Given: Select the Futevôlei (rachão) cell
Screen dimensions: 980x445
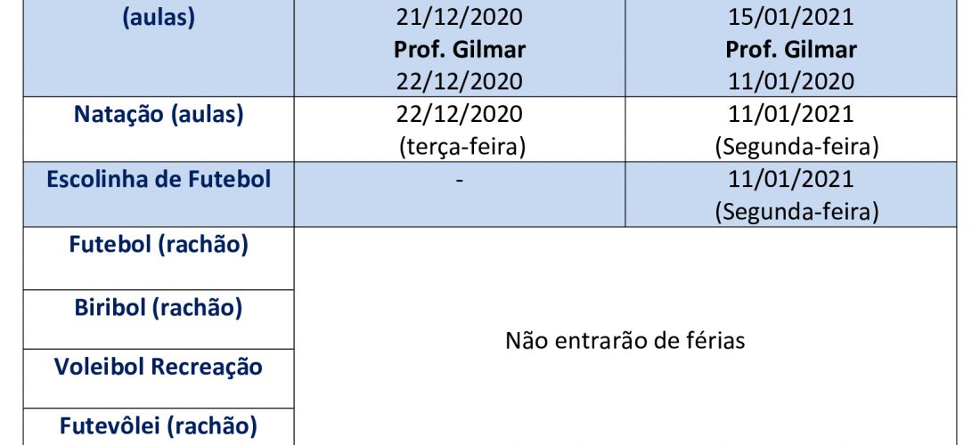Looking at the screenshot, I should [x=159, y=427].
